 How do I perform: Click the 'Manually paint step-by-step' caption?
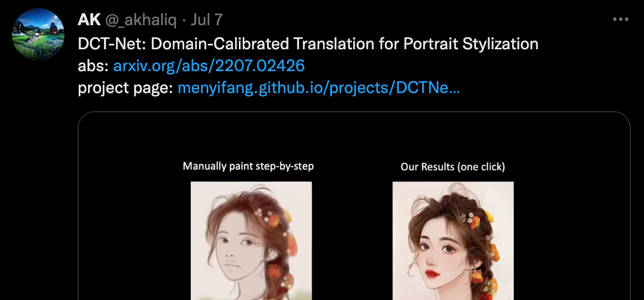coord(248,166)
